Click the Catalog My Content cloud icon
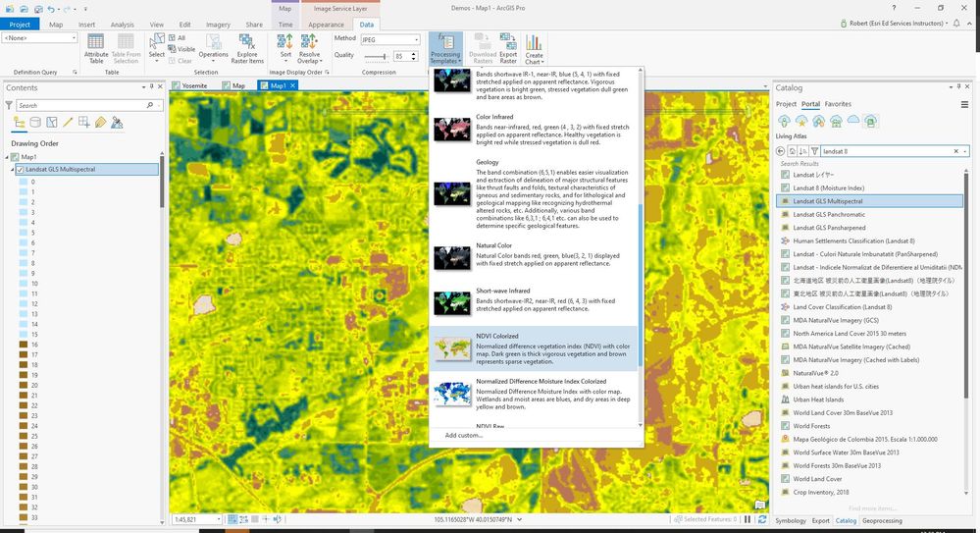Image resolution: width=980 pixels, height=533 pixels. pos(784,121)
